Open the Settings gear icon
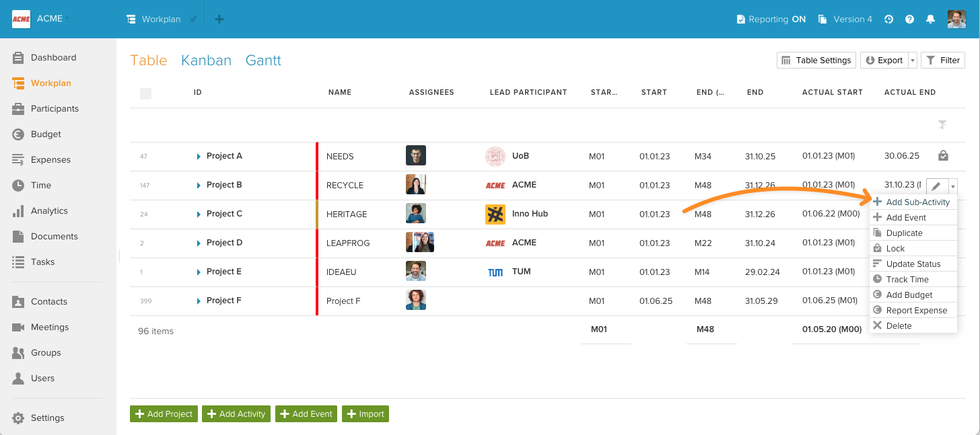The height and width of the screenshot is (435, 980). pyautogui.click(x=18, y=418)
